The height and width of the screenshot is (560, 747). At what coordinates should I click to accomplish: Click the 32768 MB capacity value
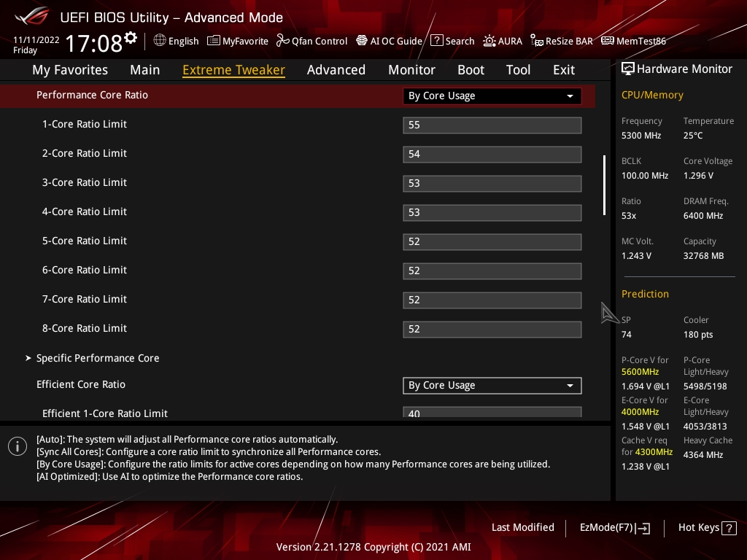(x=704, y=255)
